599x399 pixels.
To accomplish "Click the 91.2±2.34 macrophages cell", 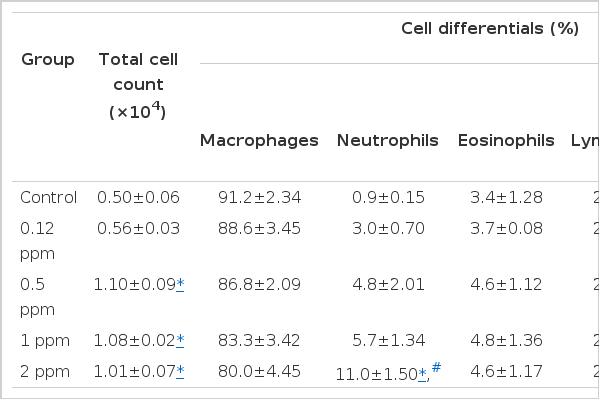I will [x=259, y=198].
